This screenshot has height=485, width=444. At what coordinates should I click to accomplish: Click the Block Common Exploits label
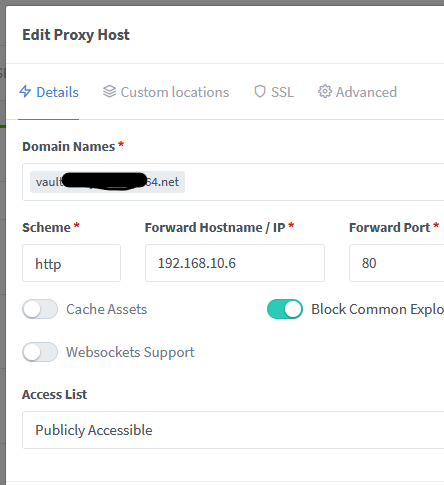click(378, 309)
